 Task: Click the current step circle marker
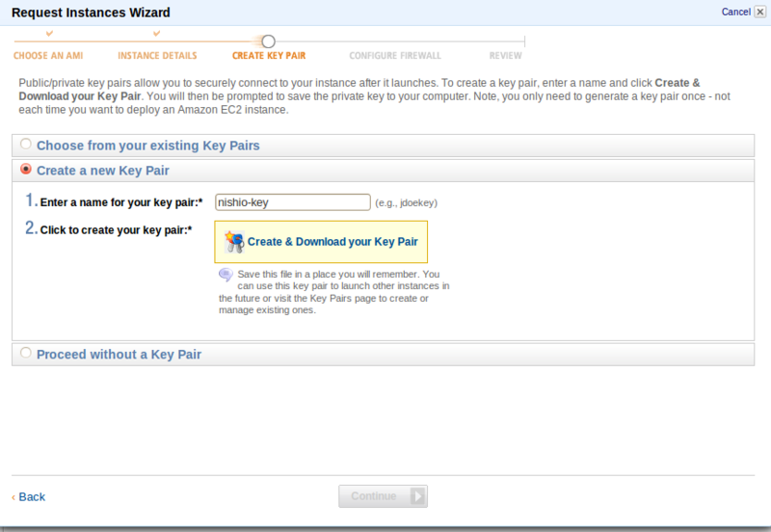pos(268,41)
